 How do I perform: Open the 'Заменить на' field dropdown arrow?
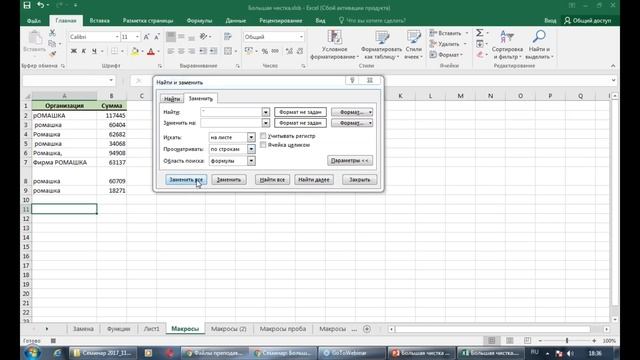(x=266, y=123)
